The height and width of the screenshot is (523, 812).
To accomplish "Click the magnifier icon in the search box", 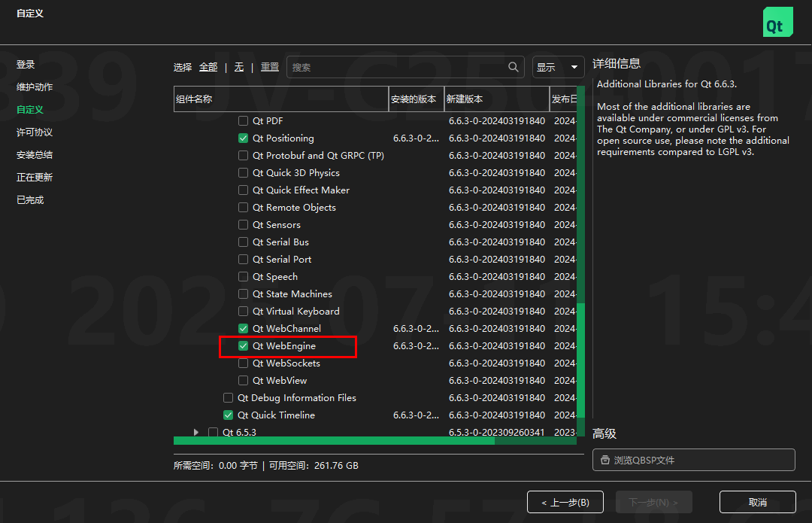I will tap(513, 67).
